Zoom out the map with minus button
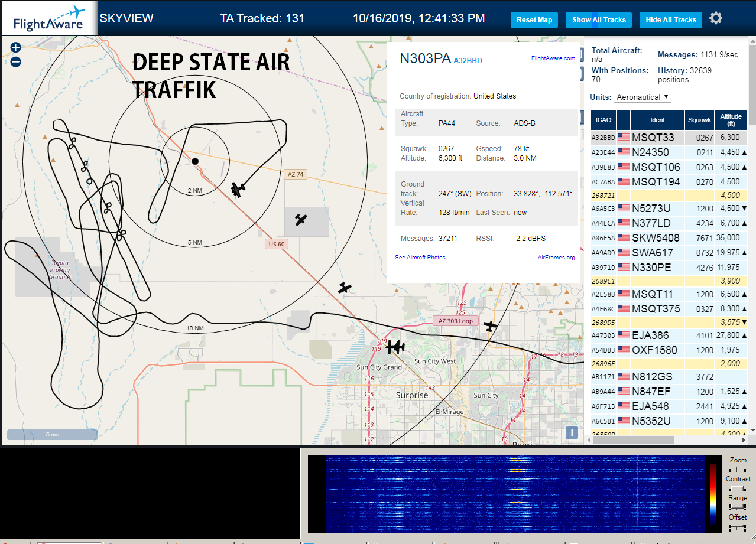The width and height of the screenshot is (756, 544). tap(16, 61)
